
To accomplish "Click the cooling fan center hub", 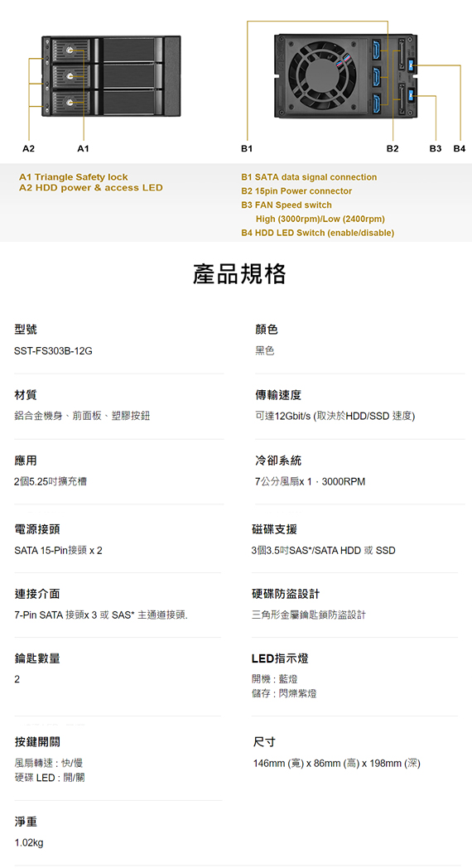I will click(323, 76).
